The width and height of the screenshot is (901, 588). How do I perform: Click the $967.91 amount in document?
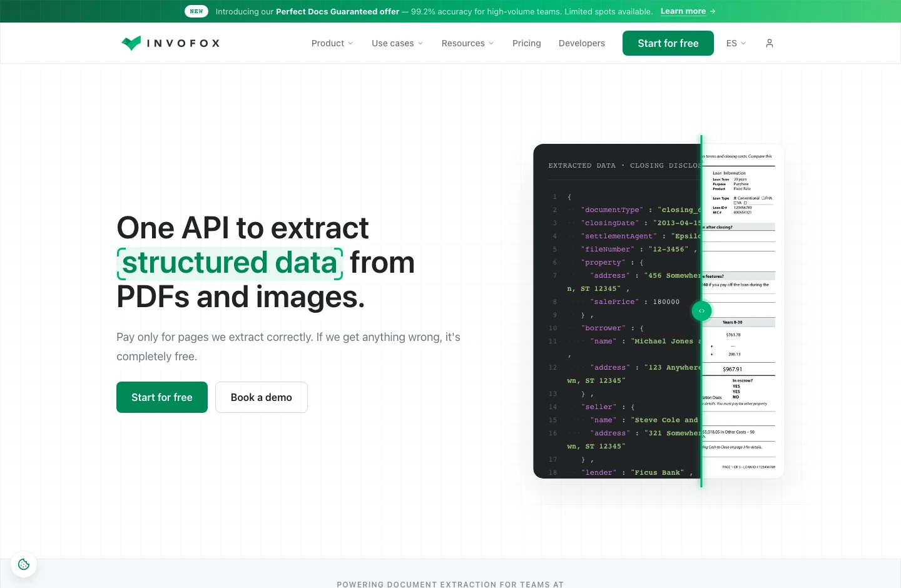coord(732,369)
